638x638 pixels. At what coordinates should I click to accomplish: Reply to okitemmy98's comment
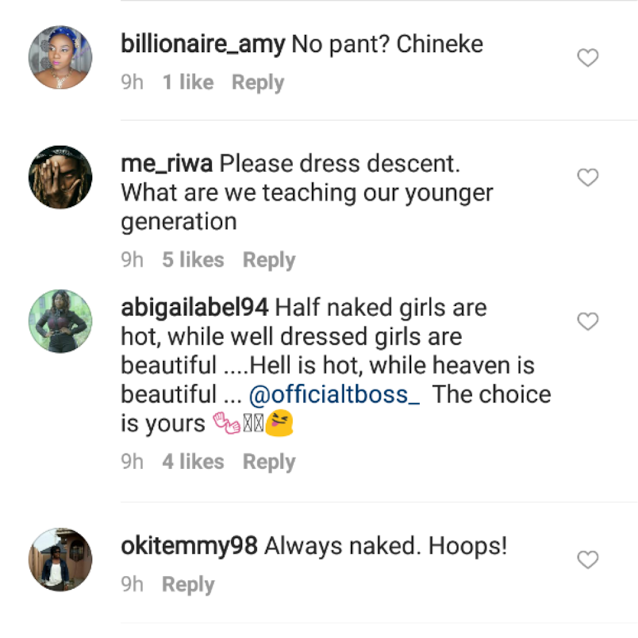(188, 585)
